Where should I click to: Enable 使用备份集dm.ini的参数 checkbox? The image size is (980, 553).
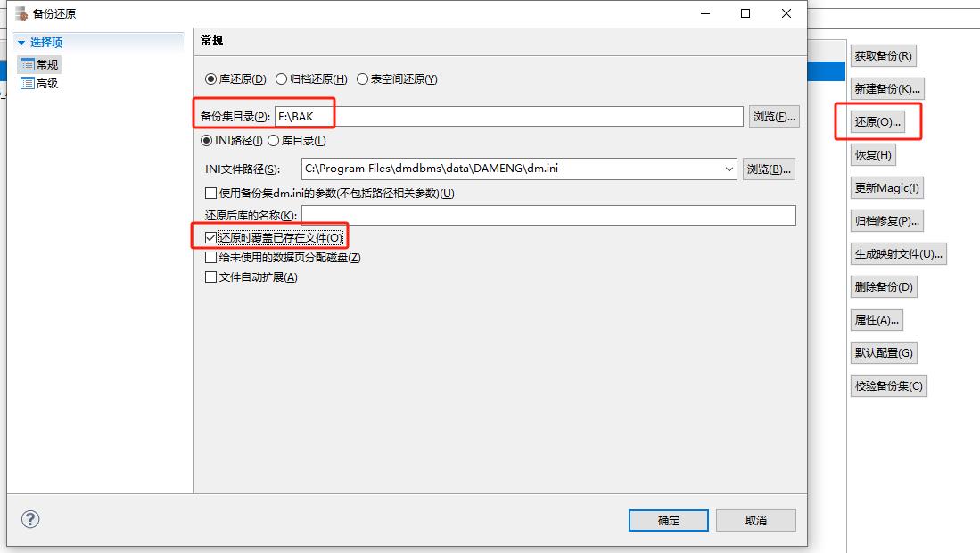click(x=211, y=193)
